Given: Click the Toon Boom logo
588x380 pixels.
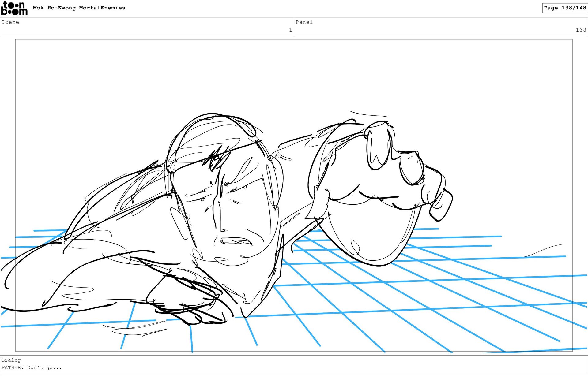Looking at the screenshot, I should tap(14, 8).
